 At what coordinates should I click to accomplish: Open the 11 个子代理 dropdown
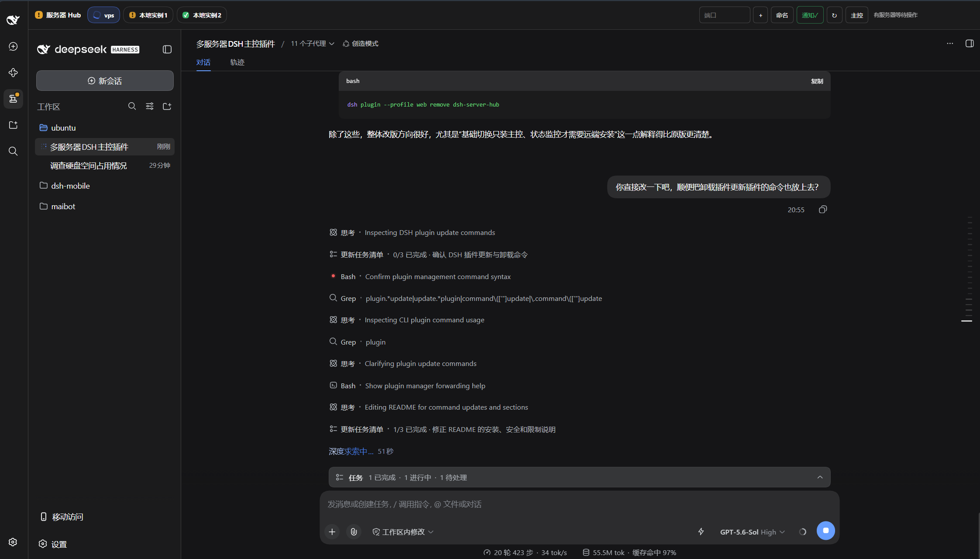(313, 44)
